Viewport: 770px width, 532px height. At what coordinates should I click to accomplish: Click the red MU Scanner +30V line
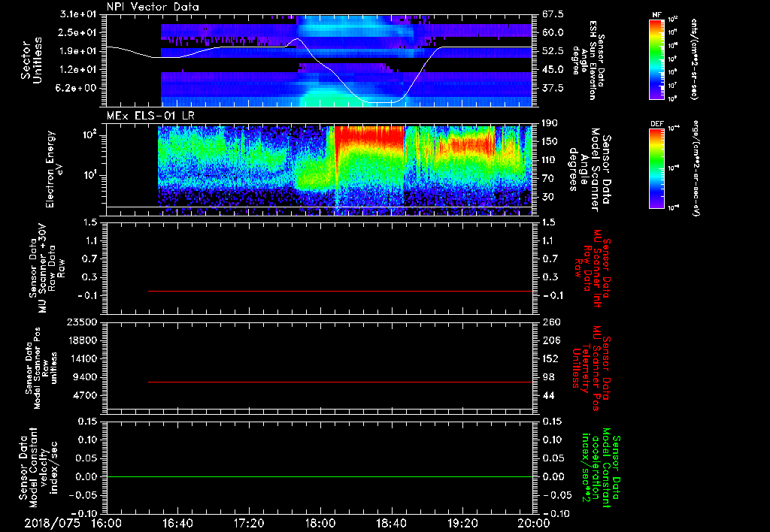point(340,291)
